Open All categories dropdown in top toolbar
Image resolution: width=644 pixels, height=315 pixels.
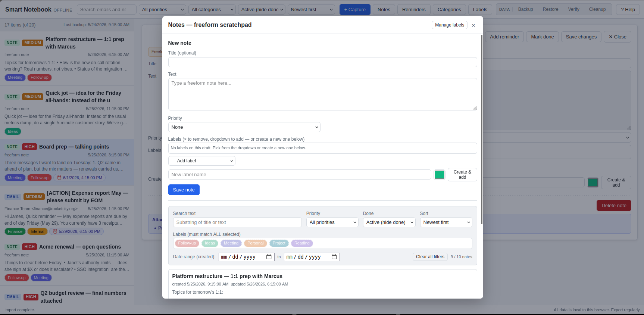tap(212, 10)
